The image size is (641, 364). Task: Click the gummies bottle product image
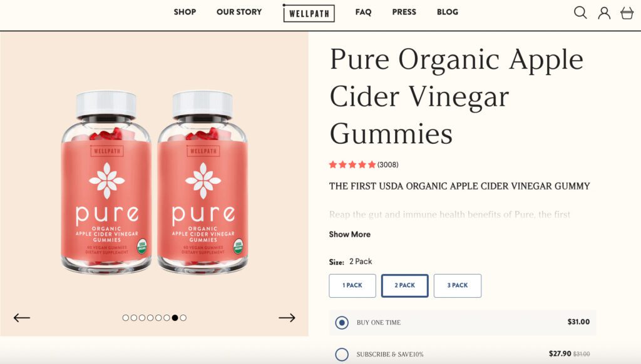tap(154, 182)
